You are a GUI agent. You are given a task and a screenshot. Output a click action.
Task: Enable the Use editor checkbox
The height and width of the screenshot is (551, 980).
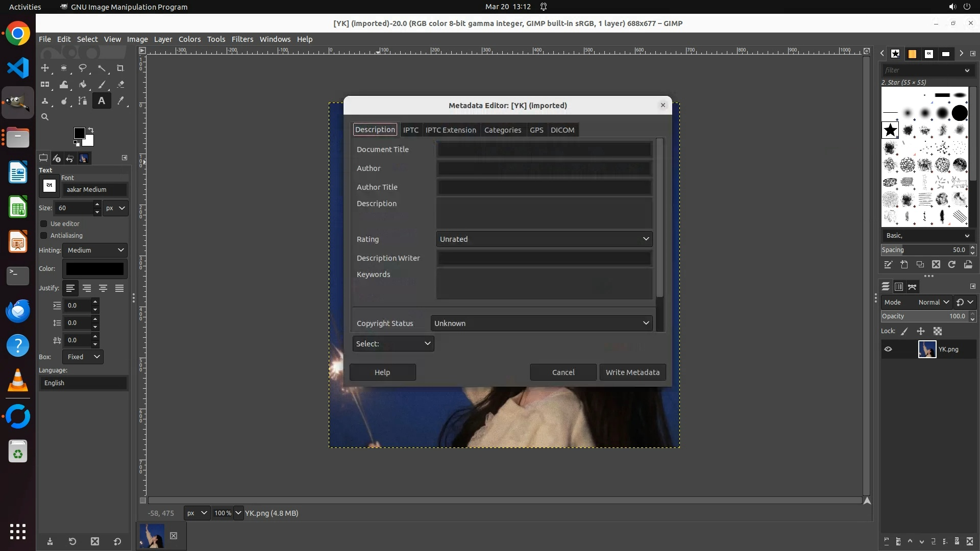click(x=44, y=224)
